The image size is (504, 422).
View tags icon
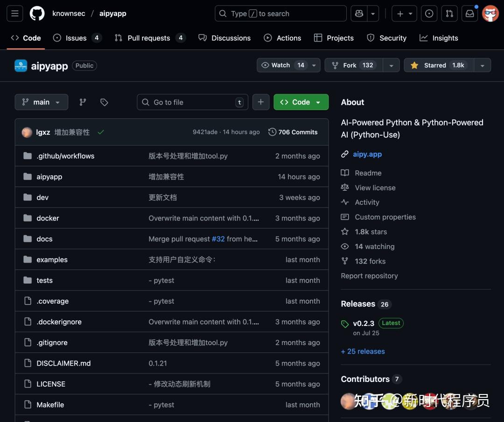(x=104, y=102)
